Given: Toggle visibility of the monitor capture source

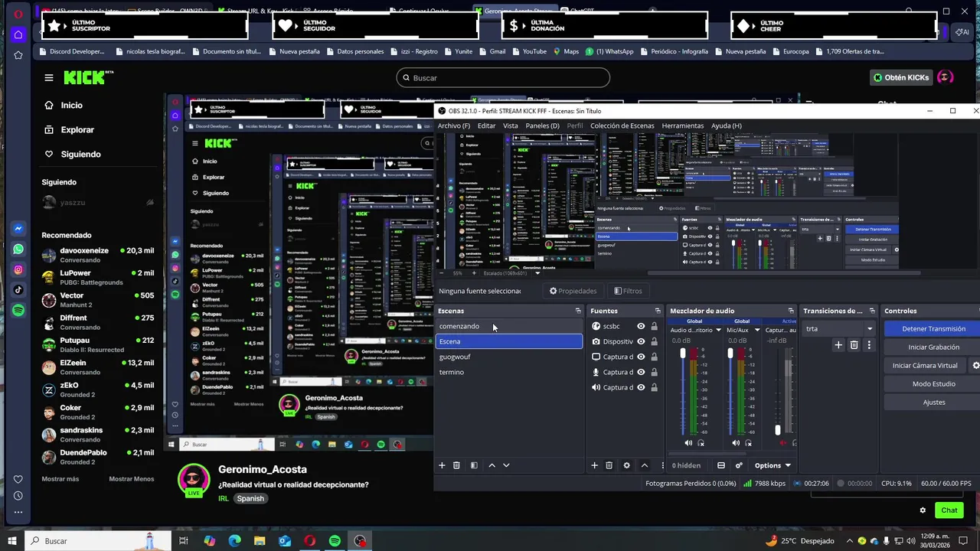Looking at the screenshot, I should coord(641,357).
